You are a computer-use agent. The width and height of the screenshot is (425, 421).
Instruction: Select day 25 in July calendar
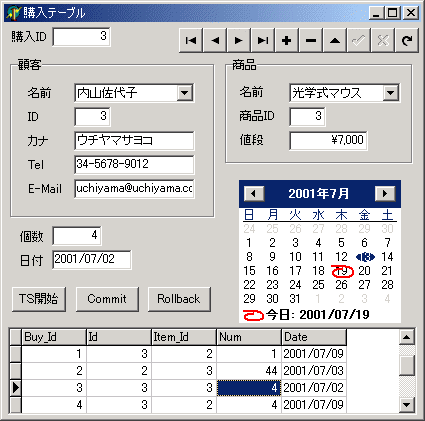click(318, 285)
